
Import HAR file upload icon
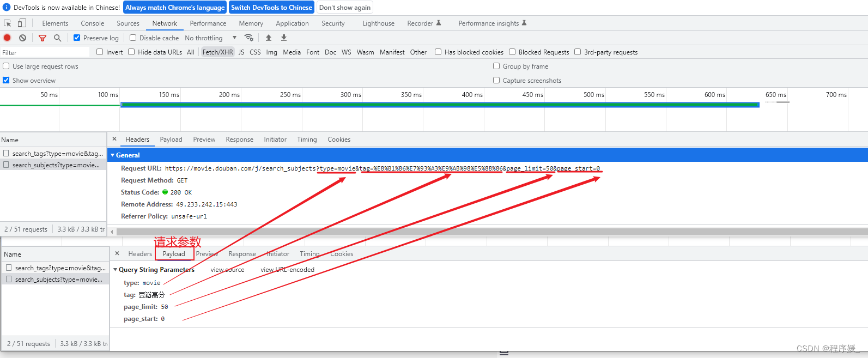pyautogui.click(x=269, y=38)
